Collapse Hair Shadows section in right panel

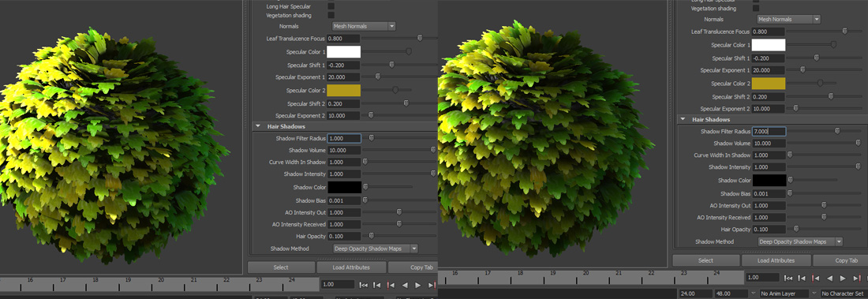683,120
